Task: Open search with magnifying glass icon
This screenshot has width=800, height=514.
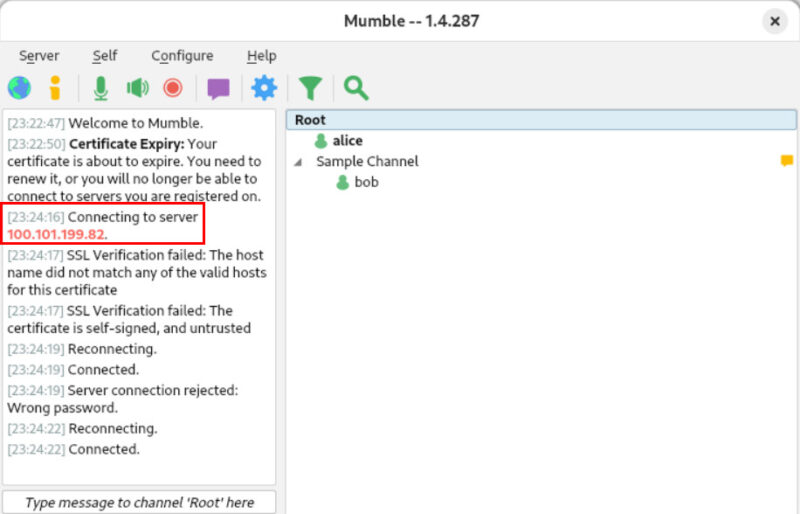Action: pos(356,88)
